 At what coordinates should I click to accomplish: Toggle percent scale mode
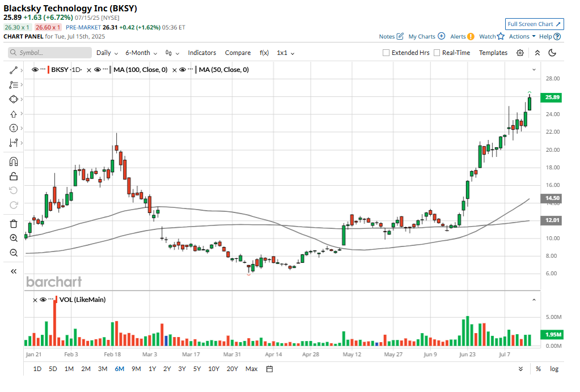[x=538, y=369]
